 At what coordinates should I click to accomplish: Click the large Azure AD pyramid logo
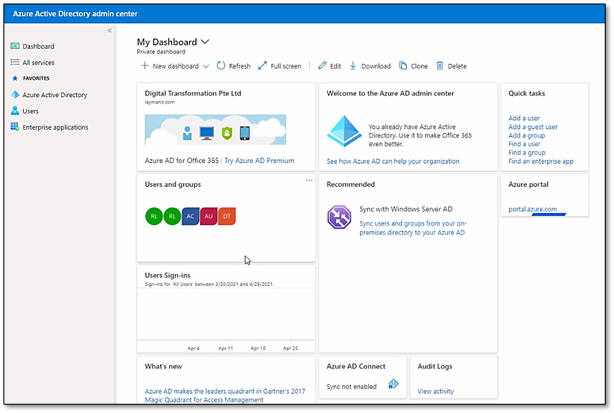(x=344, y=131)
